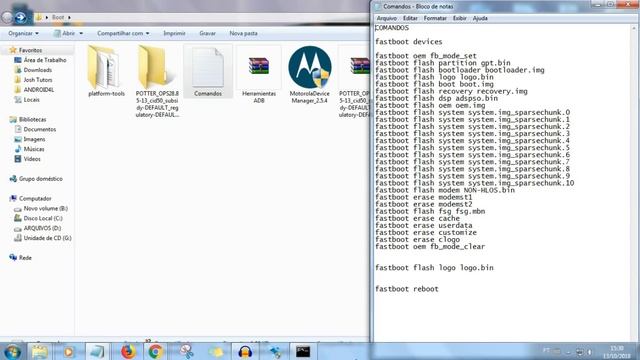Open Notepad's Ajuda menu
This screenshot has height=360, width=640.
coord(480,18)
